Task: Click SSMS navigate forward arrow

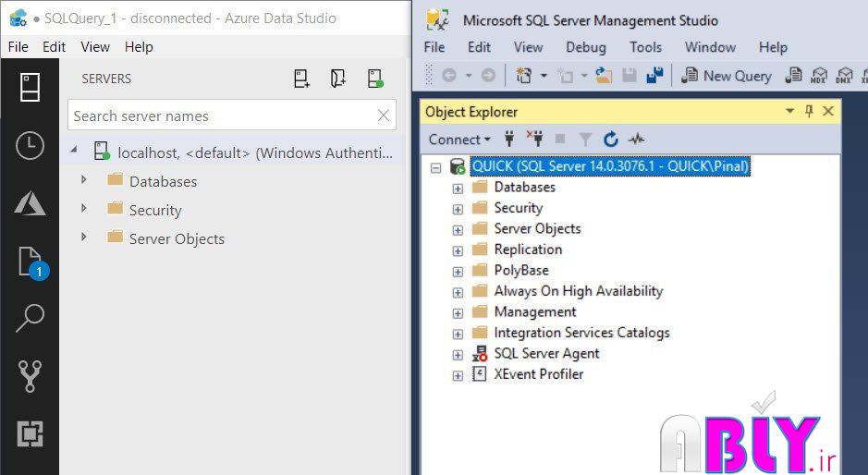Action: coord(488,75)
